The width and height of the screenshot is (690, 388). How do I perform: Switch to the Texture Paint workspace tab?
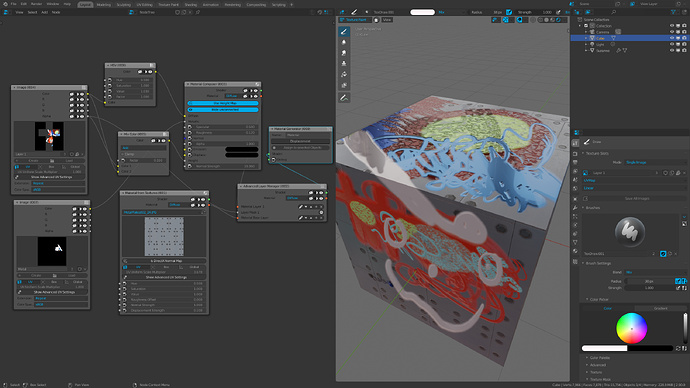pyautogui.click(x=169, y=4)
